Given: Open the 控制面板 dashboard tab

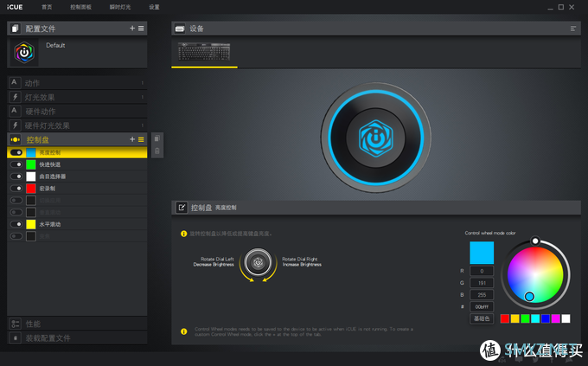Looking at the screenshot, I should tap(80, 7).
